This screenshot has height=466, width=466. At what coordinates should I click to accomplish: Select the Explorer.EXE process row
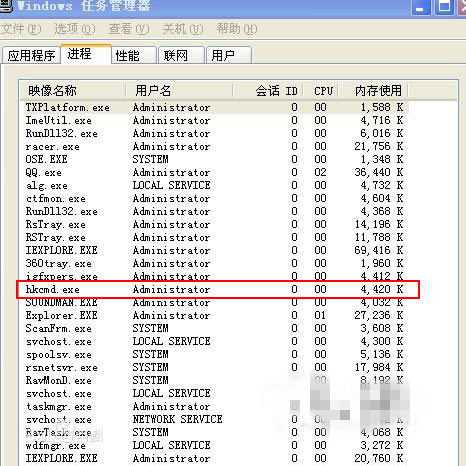(x=214, y=315)
